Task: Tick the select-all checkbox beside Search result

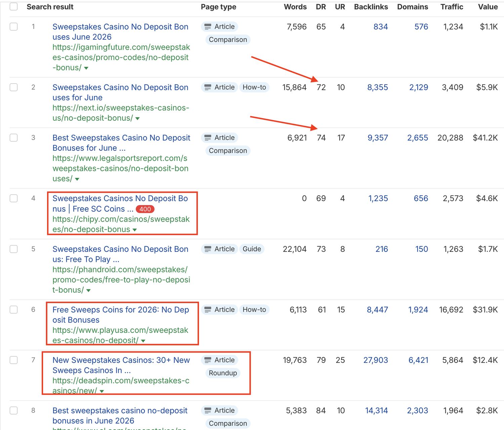Action: [14, 7]
